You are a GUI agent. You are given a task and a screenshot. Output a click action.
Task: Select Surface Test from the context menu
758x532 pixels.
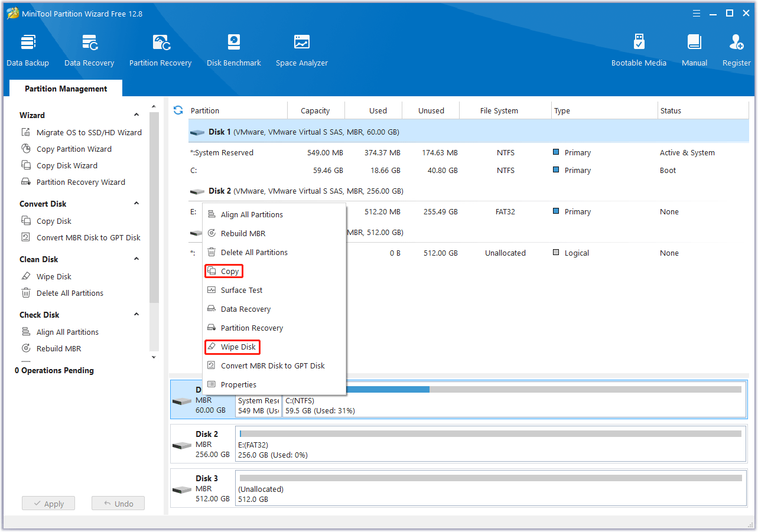coord(242,291)
